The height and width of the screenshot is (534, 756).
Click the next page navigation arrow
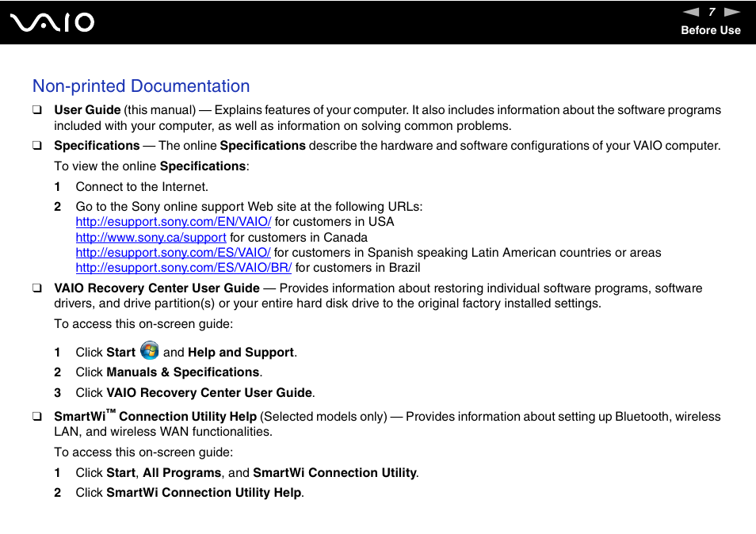click(732, 11)
